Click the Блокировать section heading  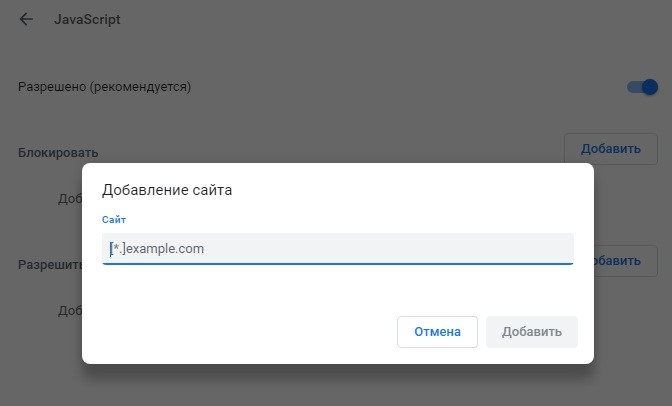click(x=58, y=153)
